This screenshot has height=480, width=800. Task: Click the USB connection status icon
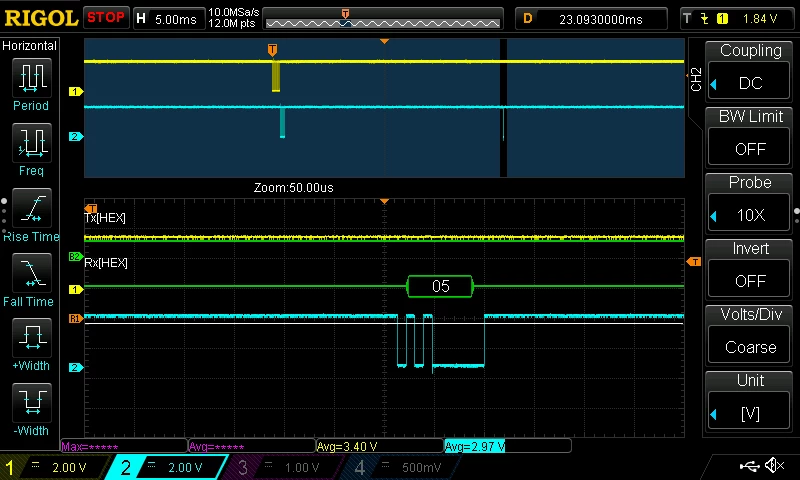[x=749, y=466]
